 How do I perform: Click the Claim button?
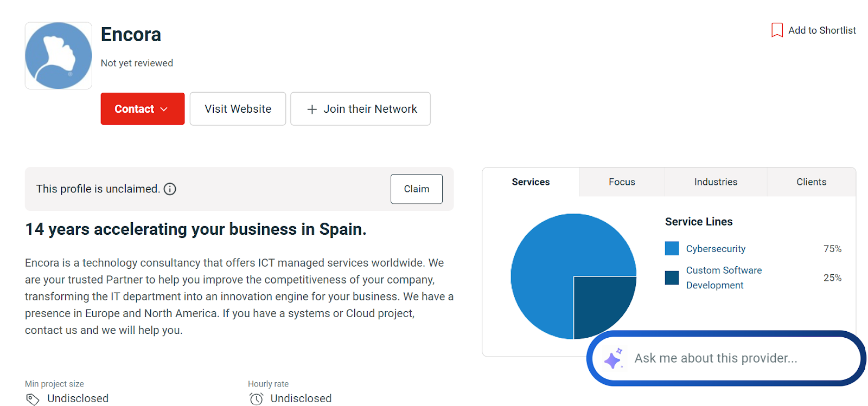(417, 189)
